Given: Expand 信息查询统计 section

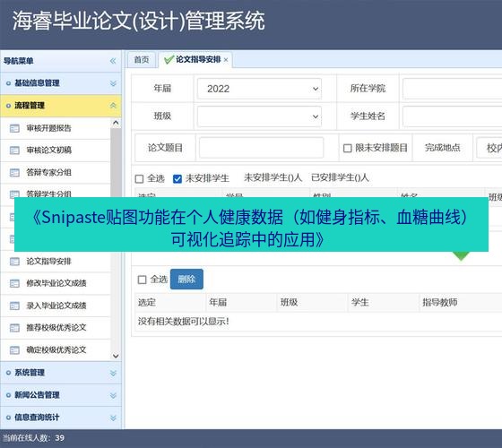Looking at the screenshot, I should pos(61,418).
